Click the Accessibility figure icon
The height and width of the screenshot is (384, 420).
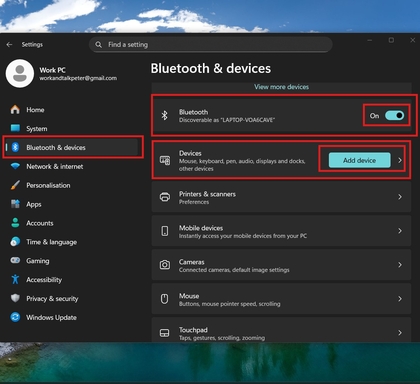pyautogui.click(x=15, y=279)
